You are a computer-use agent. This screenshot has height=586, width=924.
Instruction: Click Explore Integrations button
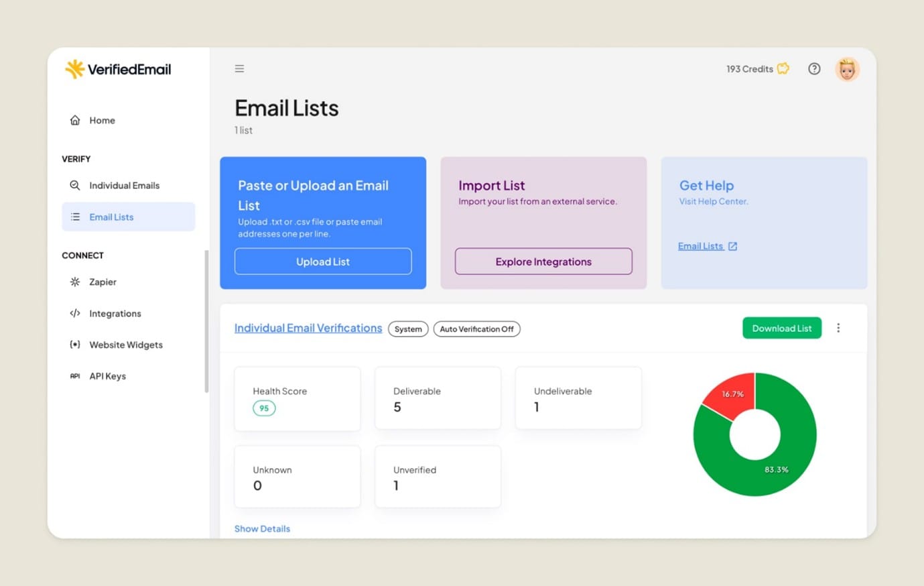543,261
